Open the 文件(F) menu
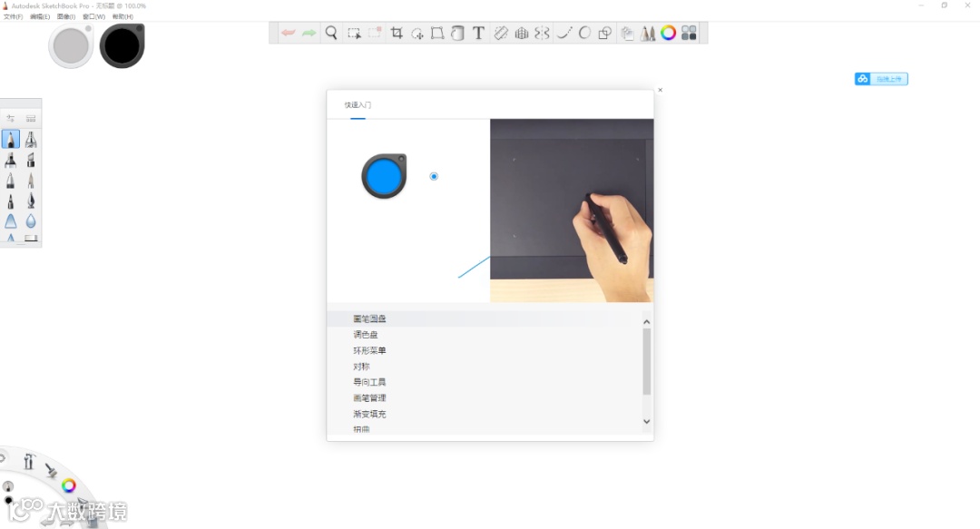Viewport: 980px width, 529px height. 13,17
